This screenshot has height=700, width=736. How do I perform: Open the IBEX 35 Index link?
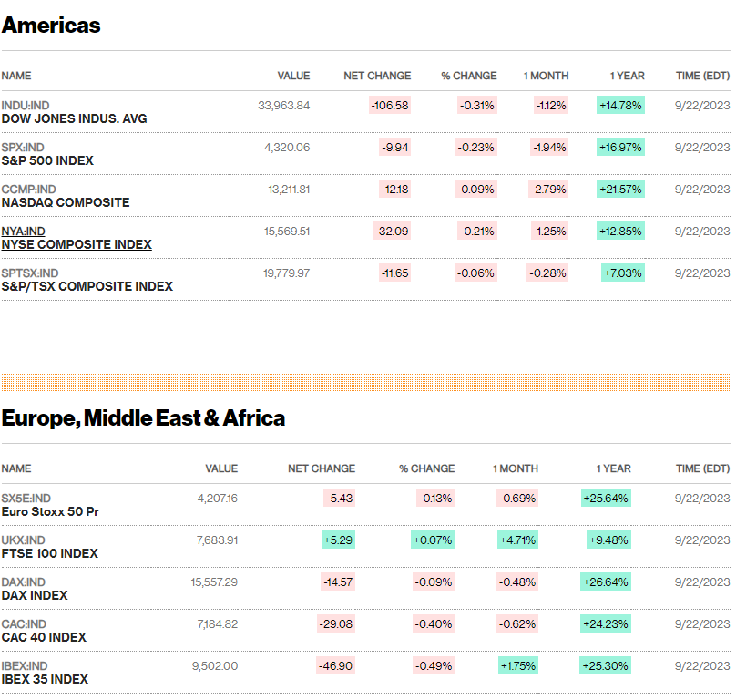(45, 679)
